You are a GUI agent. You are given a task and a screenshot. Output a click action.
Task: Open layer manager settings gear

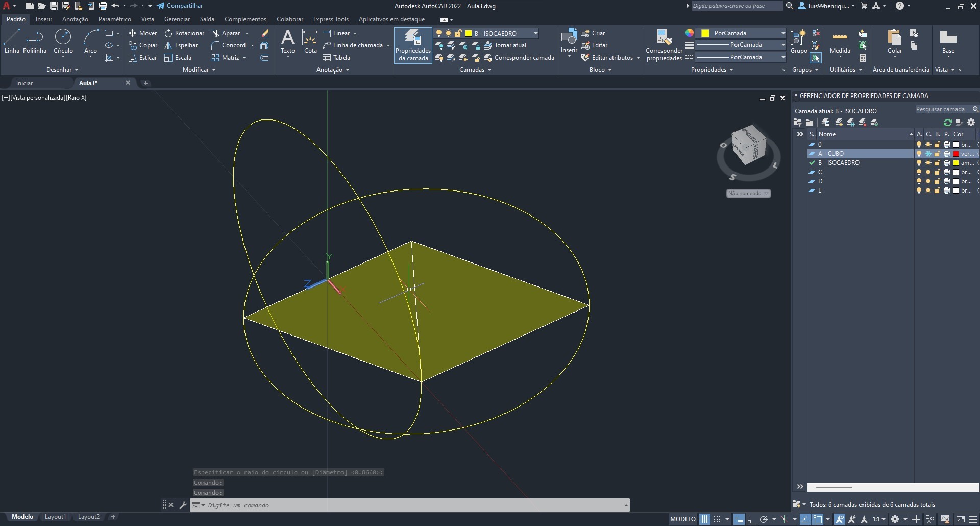click(971, 123)
